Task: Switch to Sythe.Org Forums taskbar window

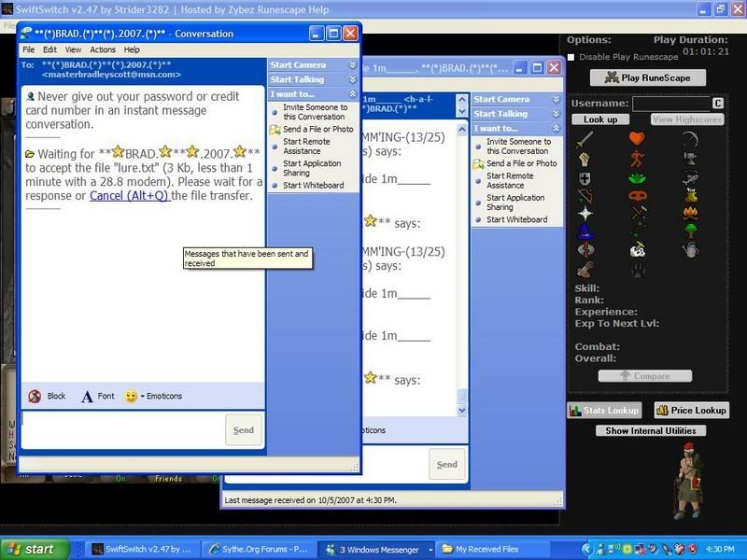Action: [x=258, y=550]
